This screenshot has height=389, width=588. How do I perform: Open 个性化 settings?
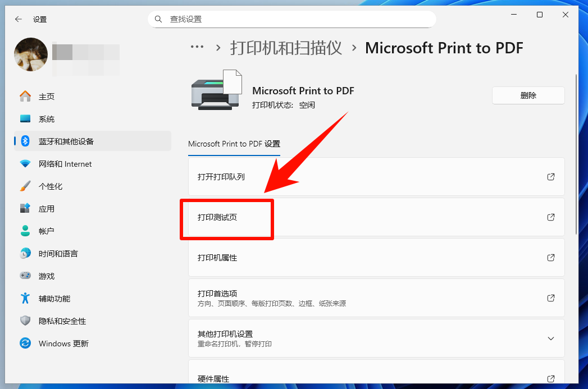tap(93, 186)
